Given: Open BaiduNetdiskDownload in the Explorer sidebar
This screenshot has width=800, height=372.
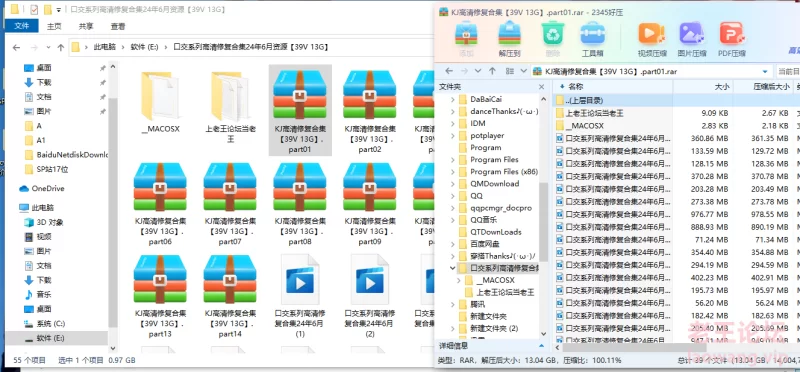Looking at the screenshot, I should tap(66, 155).
